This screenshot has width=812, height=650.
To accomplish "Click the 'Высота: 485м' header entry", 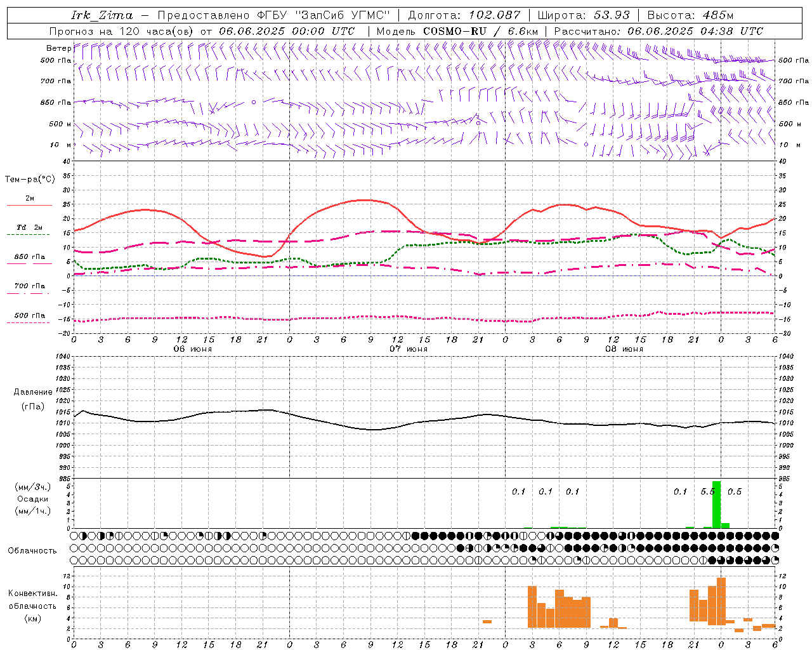I will [690, 15].
